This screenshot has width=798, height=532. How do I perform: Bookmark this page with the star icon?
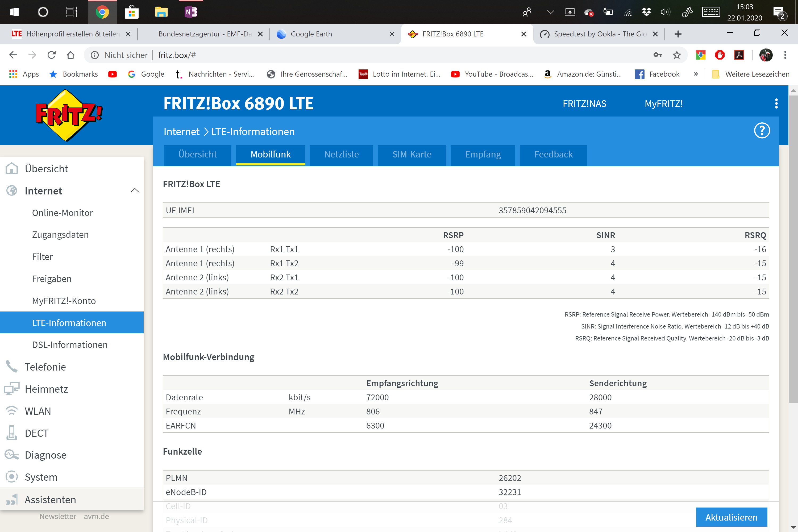[677, 55]
